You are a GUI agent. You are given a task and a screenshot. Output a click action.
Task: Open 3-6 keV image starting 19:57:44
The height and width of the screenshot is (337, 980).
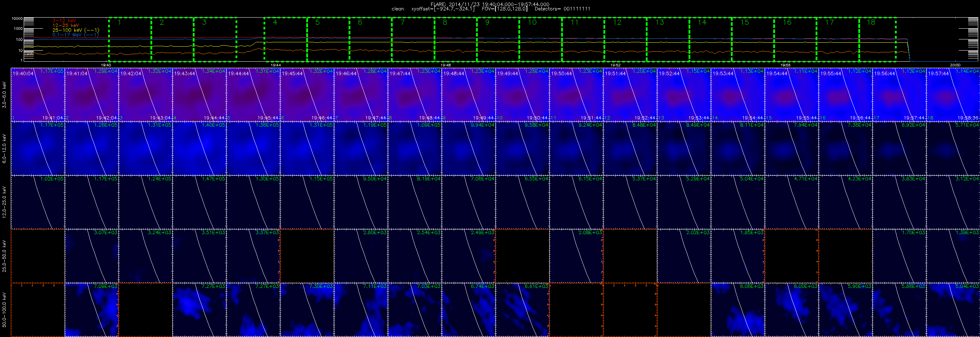coord(953,95)
